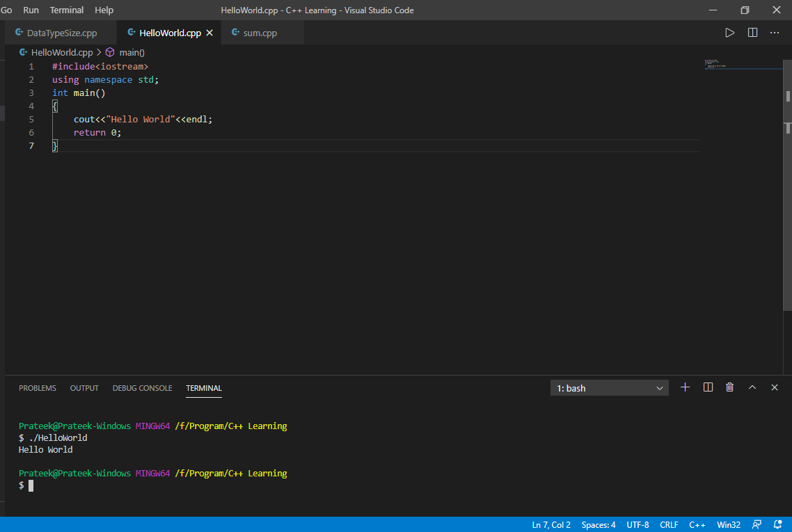This screenshot has width=792, height=532.
Task: Click the Win32 configuration status item
Action: click(x=729, y=525)
